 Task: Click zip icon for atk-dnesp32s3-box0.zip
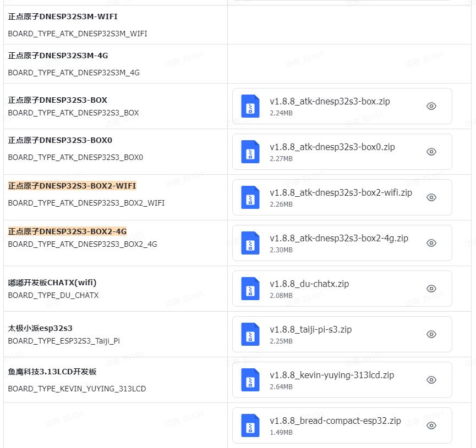coord(250,152)
